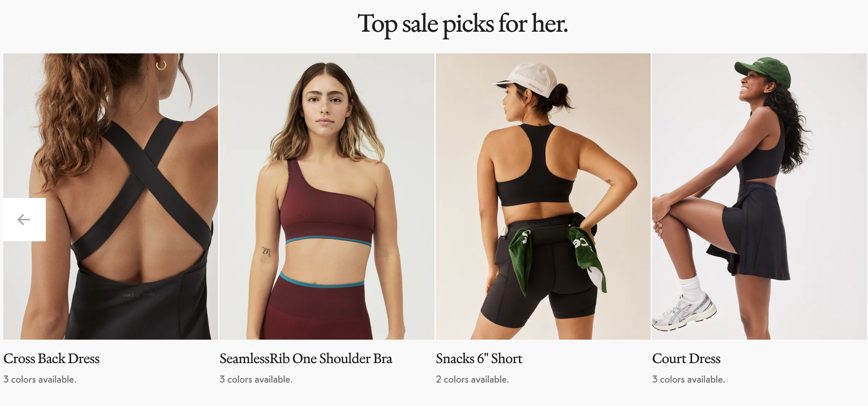
Task: Click "2 colors available" under Snacks Short
Action: click(x=472, y=379)
